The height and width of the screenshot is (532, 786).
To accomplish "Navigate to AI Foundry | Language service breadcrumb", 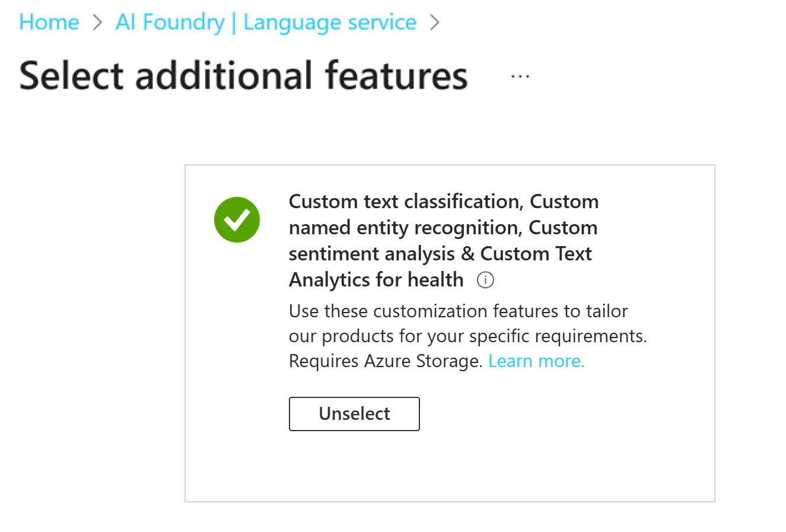I will 266,22.
